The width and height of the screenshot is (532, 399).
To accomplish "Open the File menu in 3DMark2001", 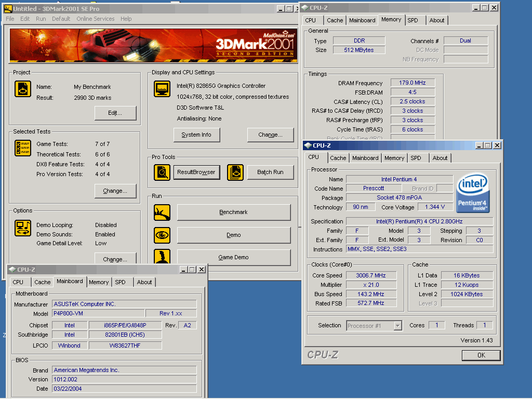I will (10, 19).
